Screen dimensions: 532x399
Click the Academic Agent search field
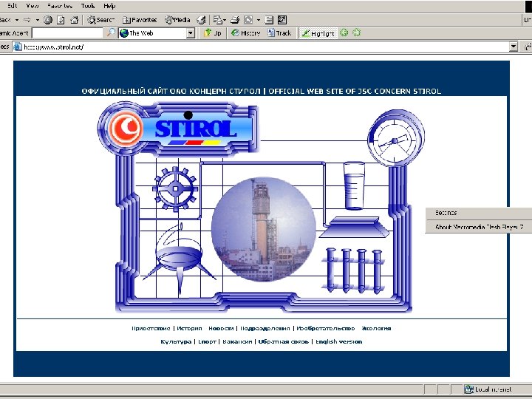point(67,33)
